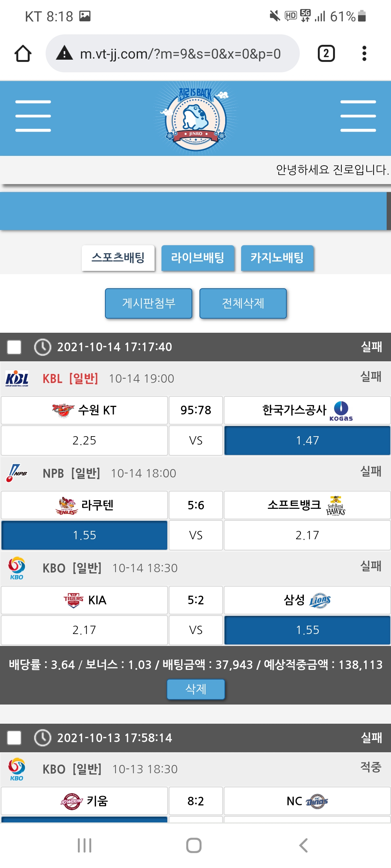391x868 pixels.
Task: Open the right hamburger menu
Action: coord(358,116)
